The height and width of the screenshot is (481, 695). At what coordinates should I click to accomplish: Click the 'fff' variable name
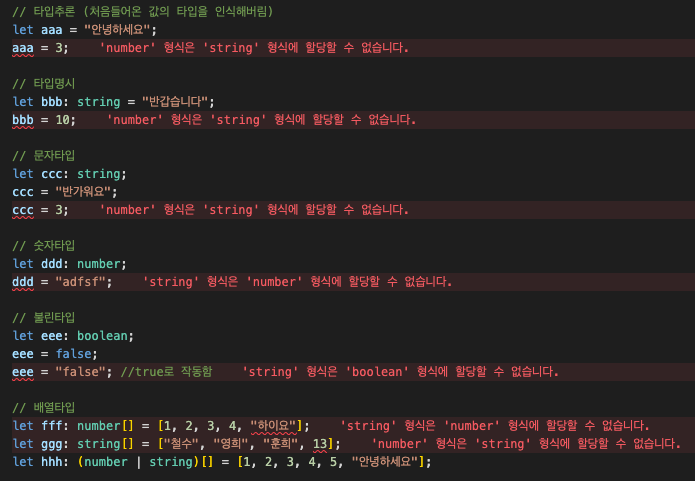(x=52, y=426)
